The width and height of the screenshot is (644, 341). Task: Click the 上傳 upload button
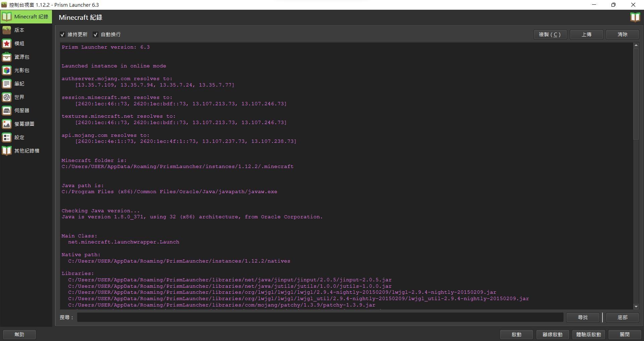coord(586,35)
